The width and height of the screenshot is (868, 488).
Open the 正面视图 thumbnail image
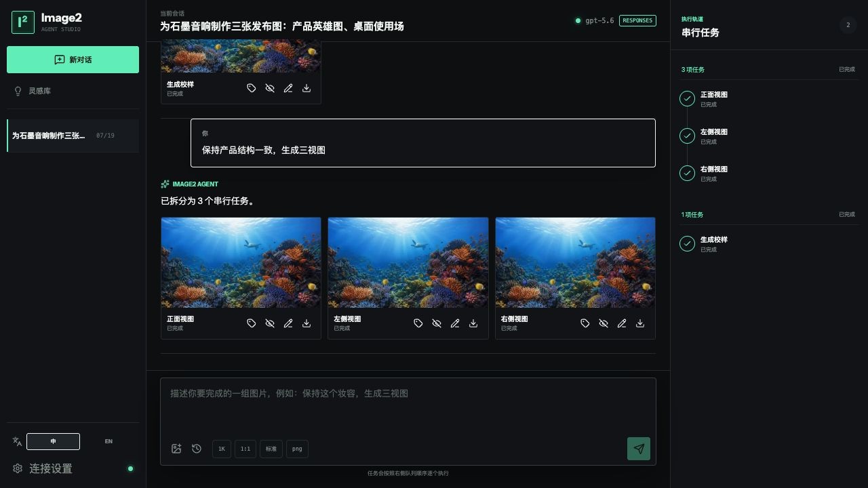241,262
